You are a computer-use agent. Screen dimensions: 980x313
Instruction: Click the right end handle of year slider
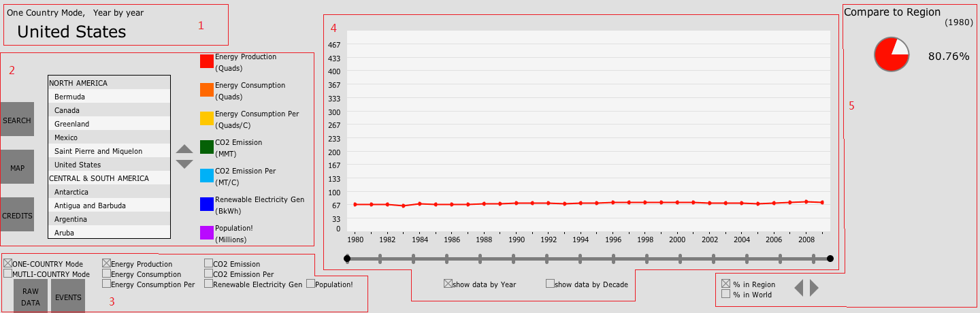coord(830,259)
